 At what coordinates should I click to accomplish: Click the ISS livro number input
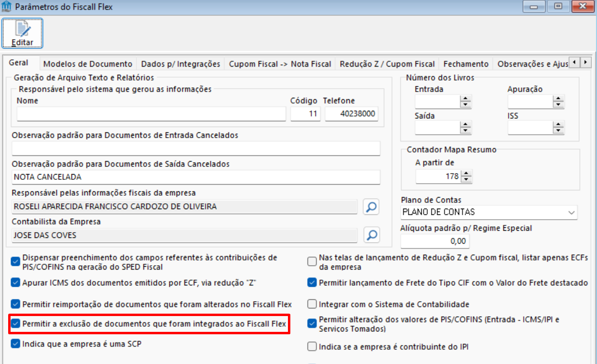[x=530, y=128]
